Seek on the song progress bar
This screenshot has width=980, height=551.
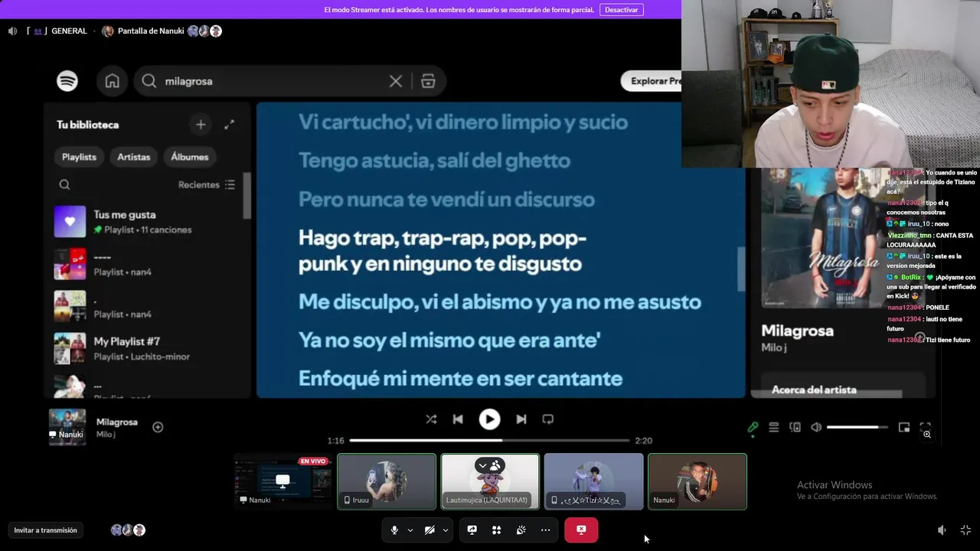(x=490, y=441)
